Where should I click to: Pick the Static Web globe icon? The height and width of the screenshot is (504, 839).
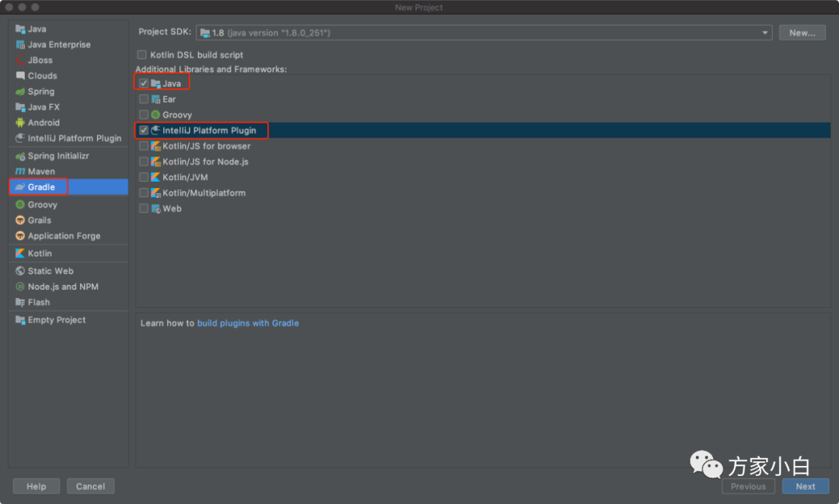pyautogui.click(x=20, y=271)
